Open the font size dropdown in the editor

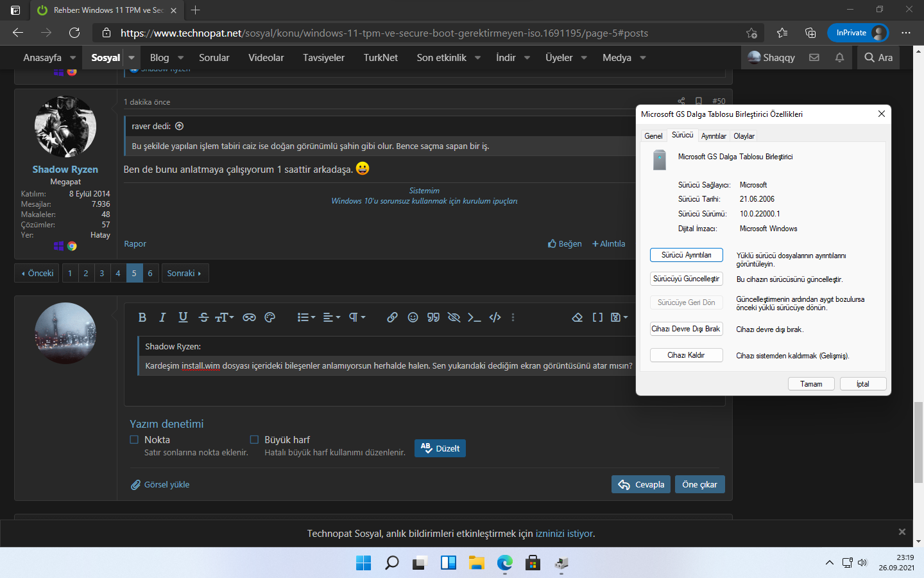(x=225, y=317)
